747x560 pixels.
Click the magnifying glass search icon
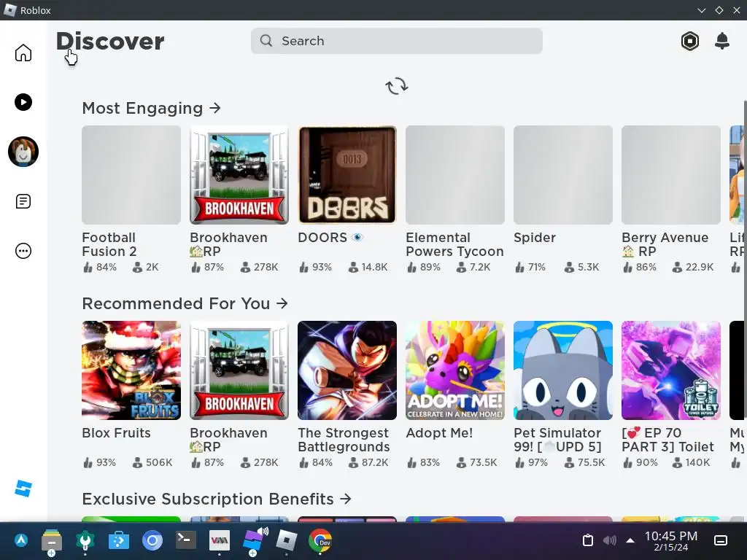click(x=266, y=41)
